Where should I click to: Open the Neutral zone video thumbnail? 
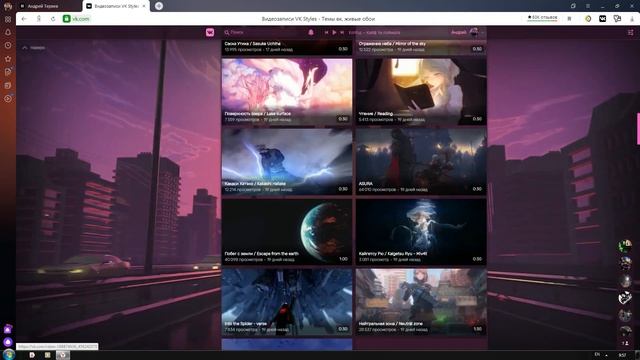click(x=421, y=302)
